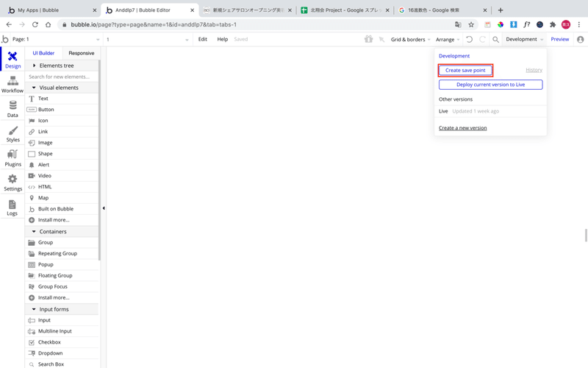Open the Logs tab in sidebar
This screenshot has height=368, width=588.
(x=12, y=208)
